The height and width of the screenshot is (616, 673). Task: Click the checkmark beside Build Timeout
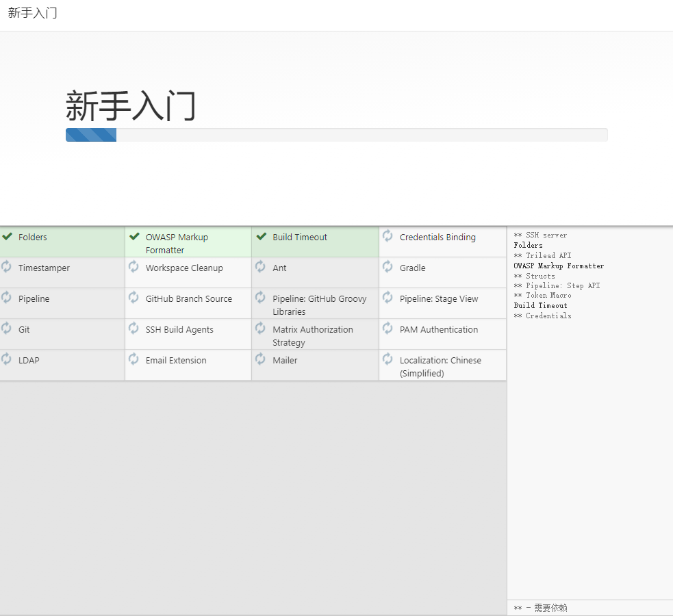(x=262, y=236)
